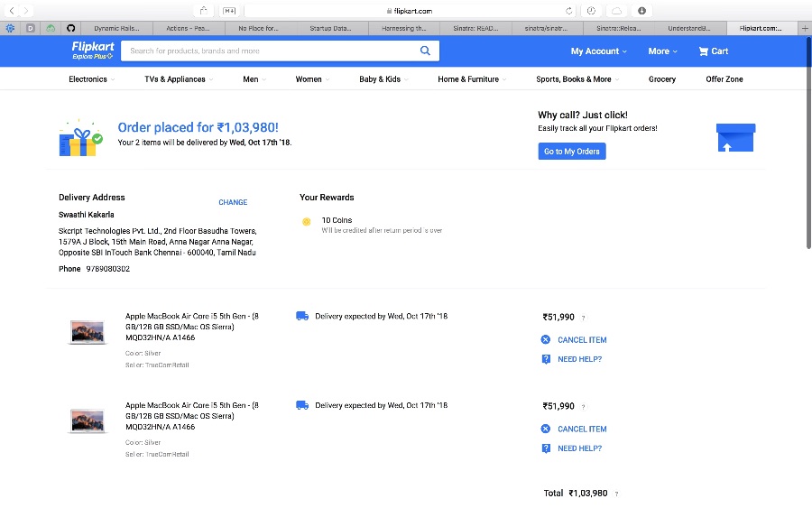Click help question icon for second item
The width and height of the screenshot is (812, 508).
tap(546, 448)
